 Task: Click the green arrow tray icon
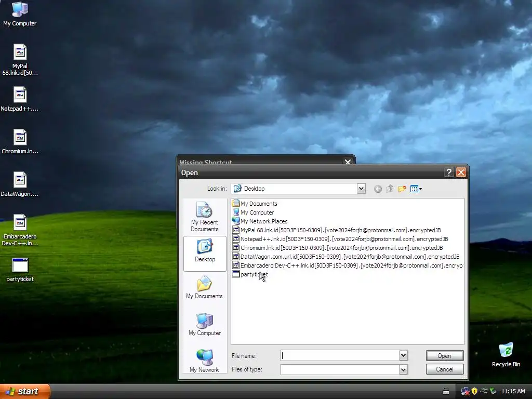(x=493, y=391)
